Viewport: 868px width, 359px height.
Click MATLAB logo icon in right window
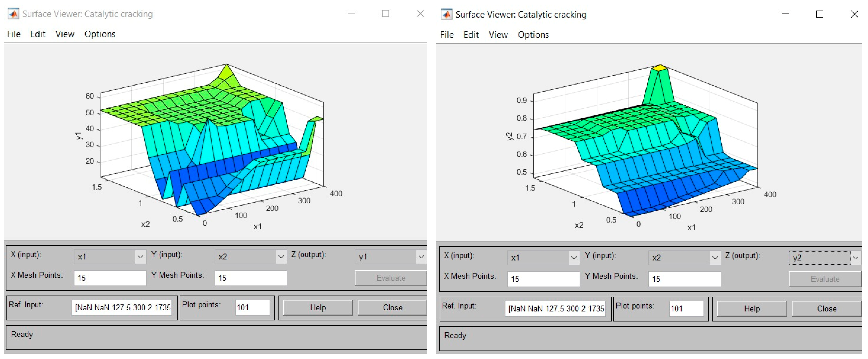point(446,15)
